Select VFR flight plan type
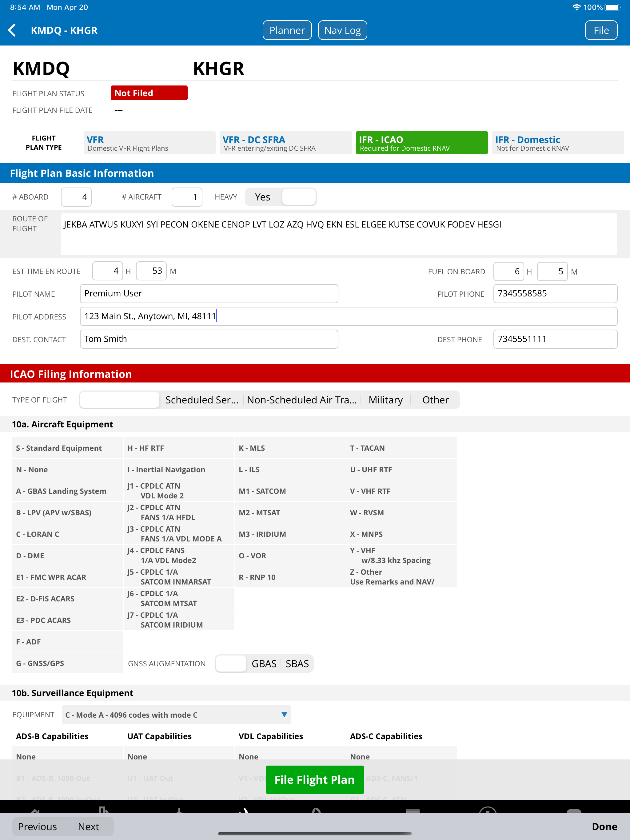The height and width of the screenshot is (840, 630). [149, 143]
